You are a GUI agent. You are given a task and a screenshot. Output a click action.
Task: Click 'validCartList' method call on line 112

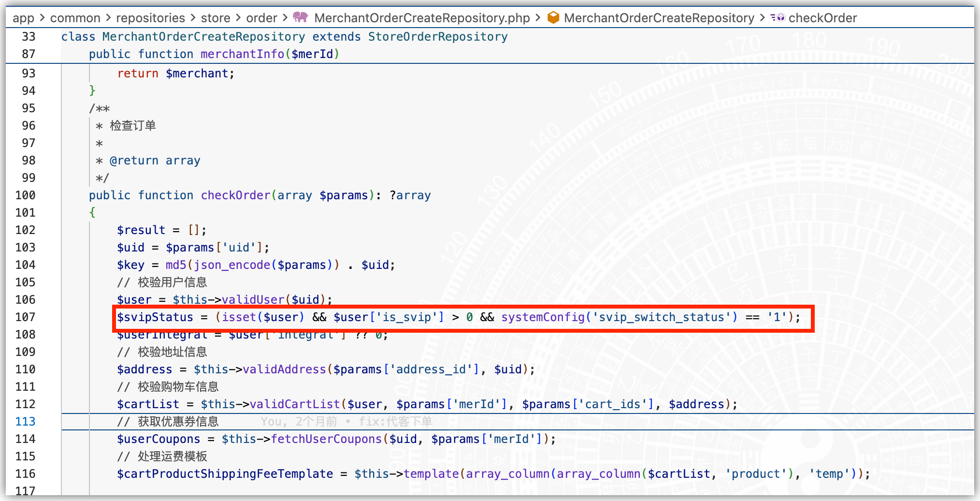(295, 404)
